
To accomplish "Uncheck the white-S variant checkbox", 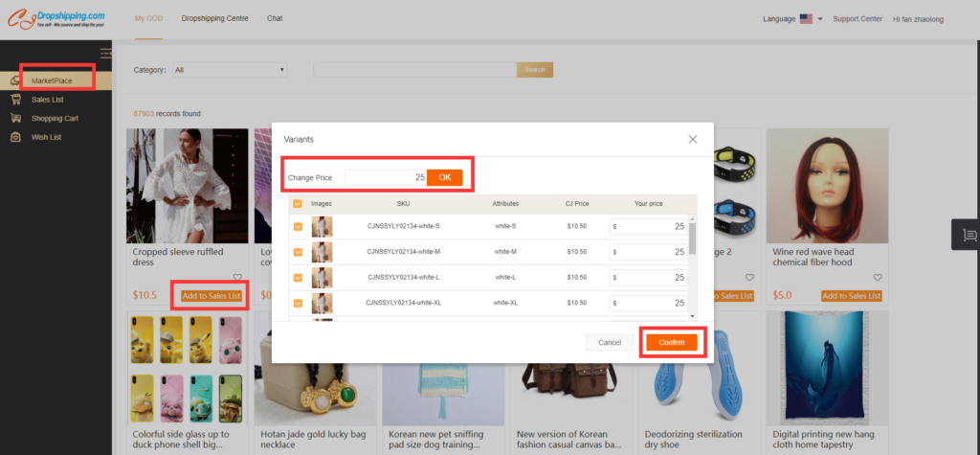I will (x=298, y=227).
